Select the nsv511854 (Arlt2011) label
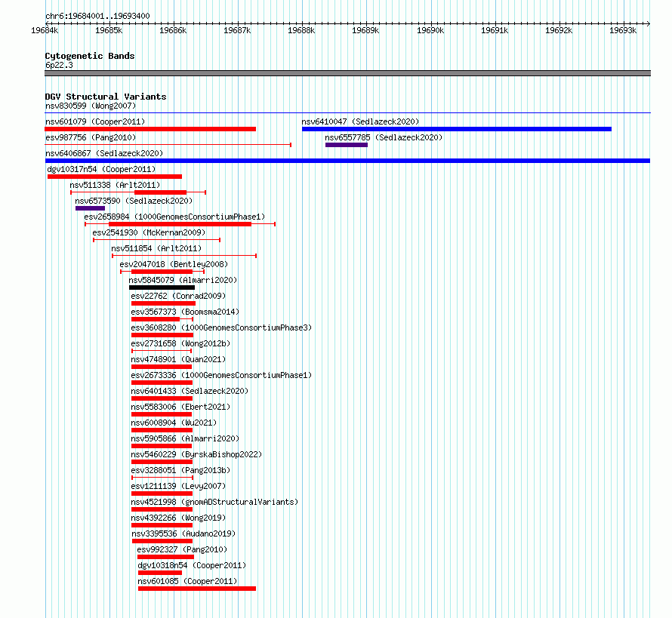 [x=156, y=248]
